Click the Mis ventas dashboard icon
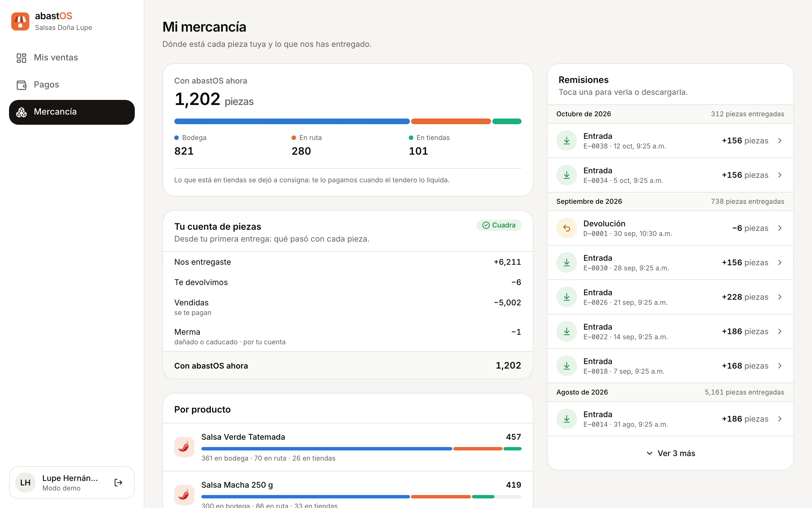The width and height of the screenshot is (812, 508). (21, 58)
